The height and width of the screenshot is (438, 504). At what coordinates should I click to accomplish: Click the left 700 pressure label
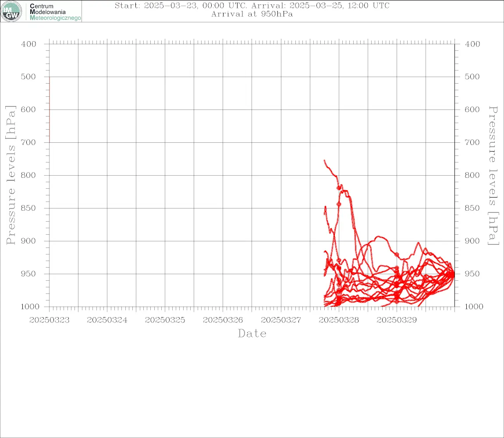28,142
